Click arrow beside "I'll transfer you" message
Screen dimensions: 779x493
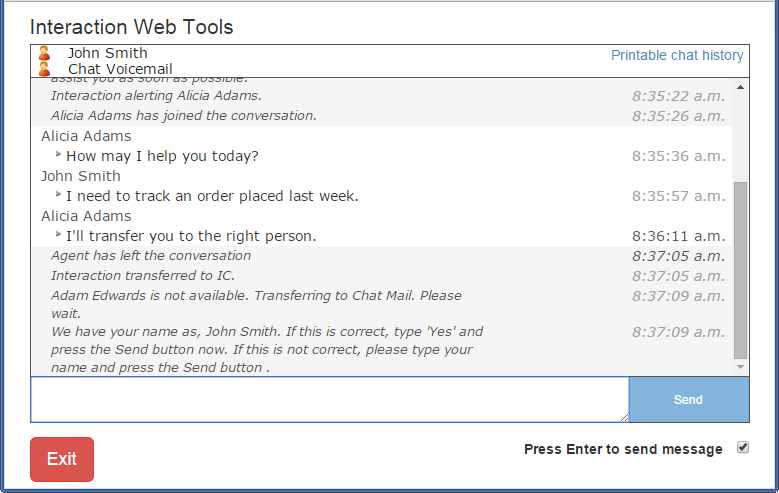coord(58,235)
